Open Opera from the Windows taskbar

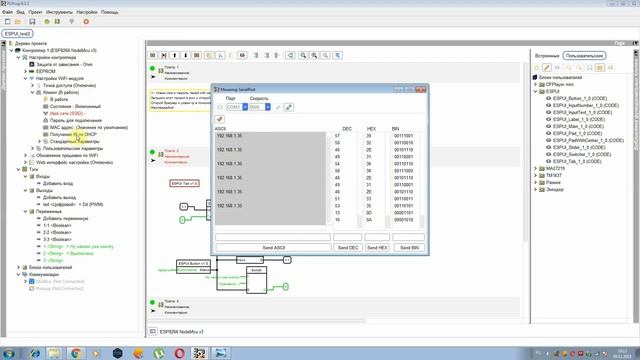(x=179, y=353)
